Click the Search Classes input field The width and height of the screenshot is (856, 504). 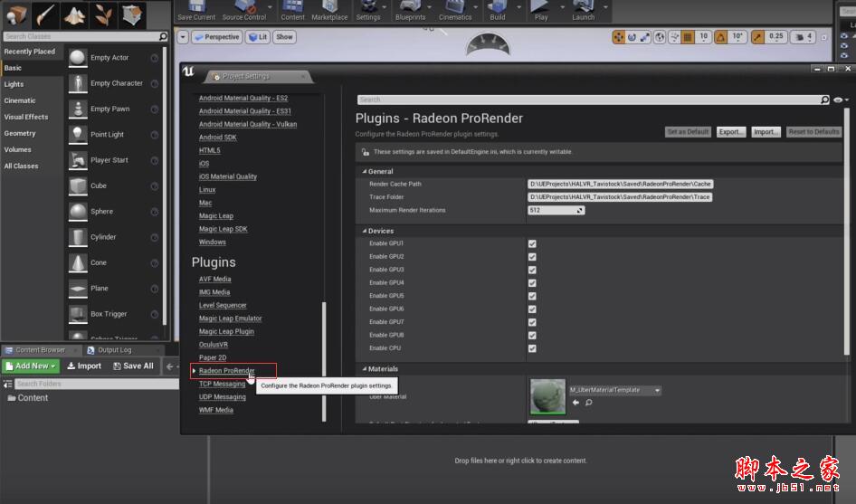(x=85, y=36)
